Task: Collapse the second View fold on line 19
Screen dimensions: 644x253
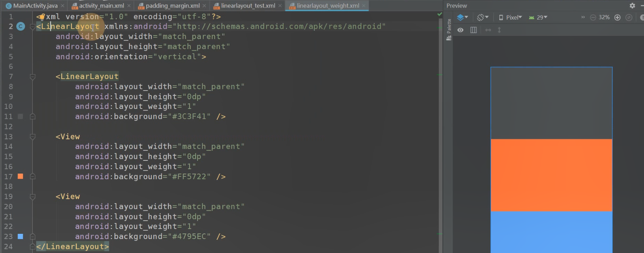Action: [32, 197]
